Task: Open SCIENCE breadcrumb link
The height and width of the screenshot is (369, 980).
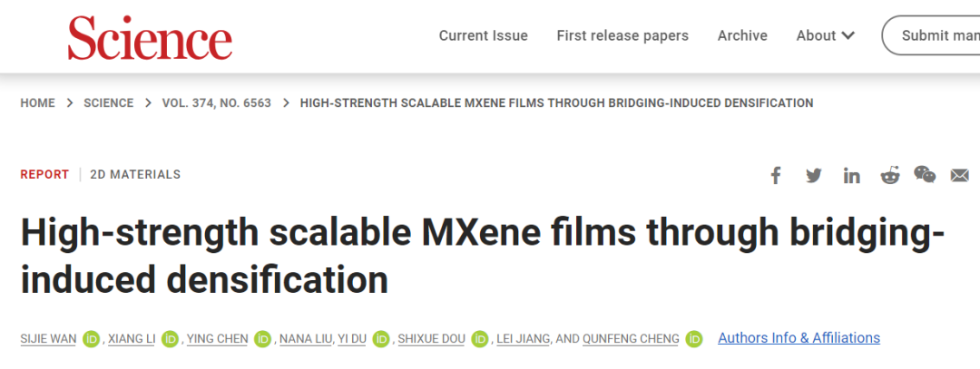Action: click(x=109, y=103)
